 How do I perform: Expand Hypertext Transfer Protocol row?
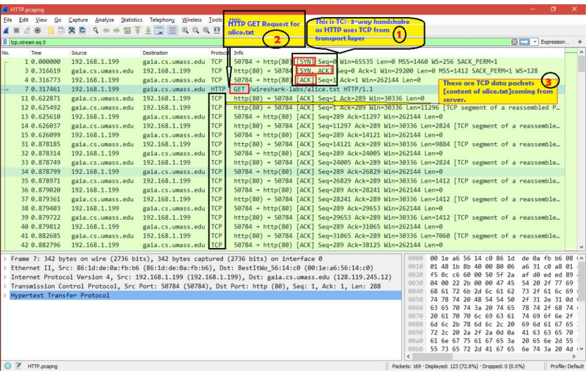tap(5, 295)
